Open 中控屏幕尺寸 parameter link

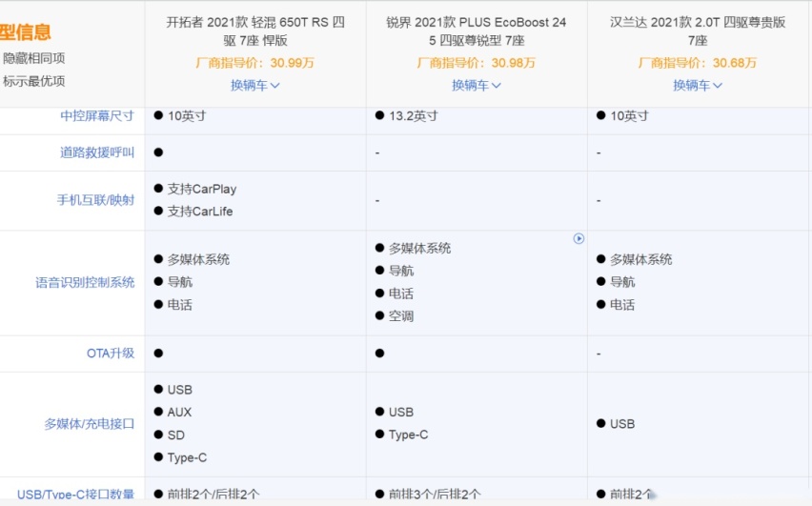point(97,115)
